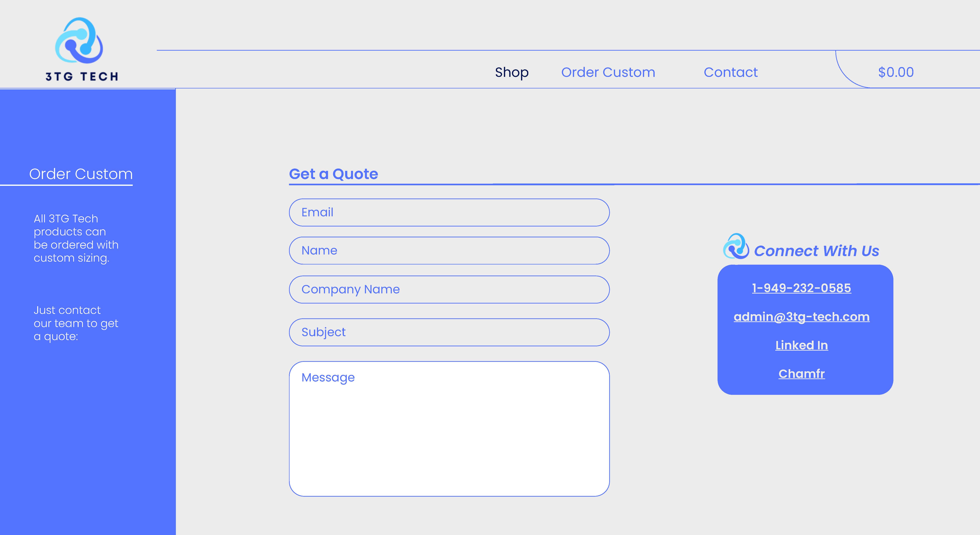This screenshot has width=980, height=535.
Task: Click the Connect With Us heading text
Action: (x=816, y=251)
